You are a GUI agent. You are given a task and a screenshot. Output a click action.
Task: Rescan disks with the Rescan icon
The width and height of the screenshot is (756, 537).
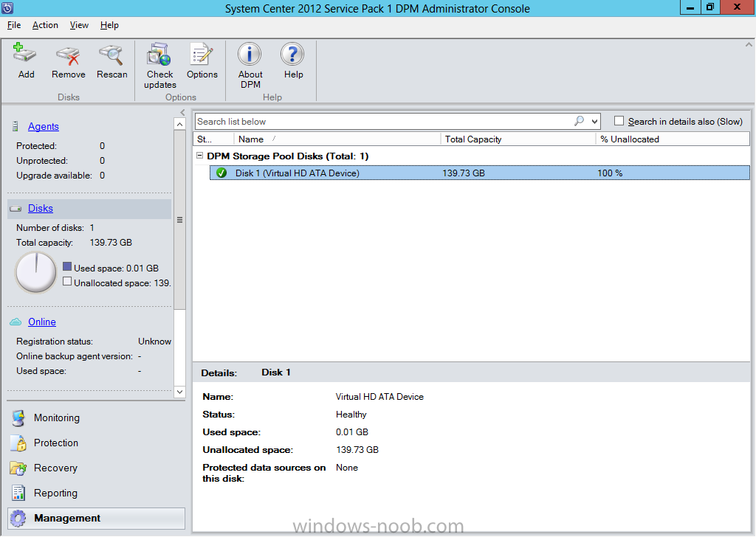coord(111,55)
